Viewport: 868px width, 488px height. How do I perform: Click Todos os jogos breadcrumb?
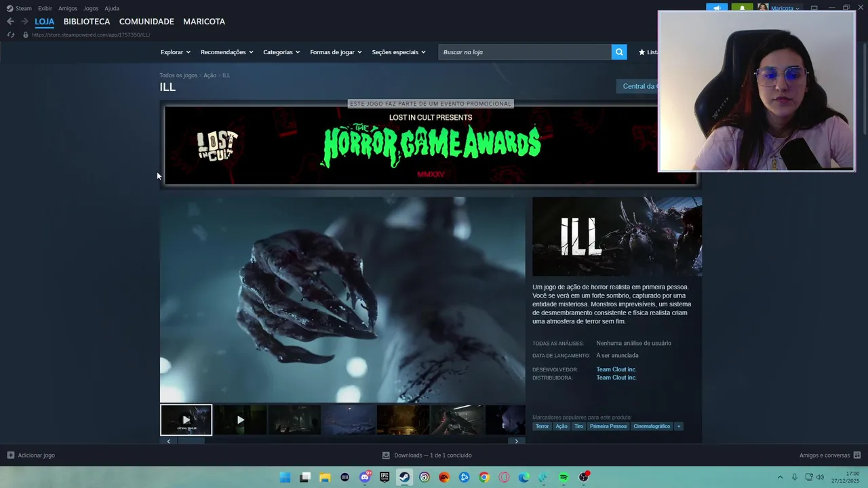coord(178,75)
